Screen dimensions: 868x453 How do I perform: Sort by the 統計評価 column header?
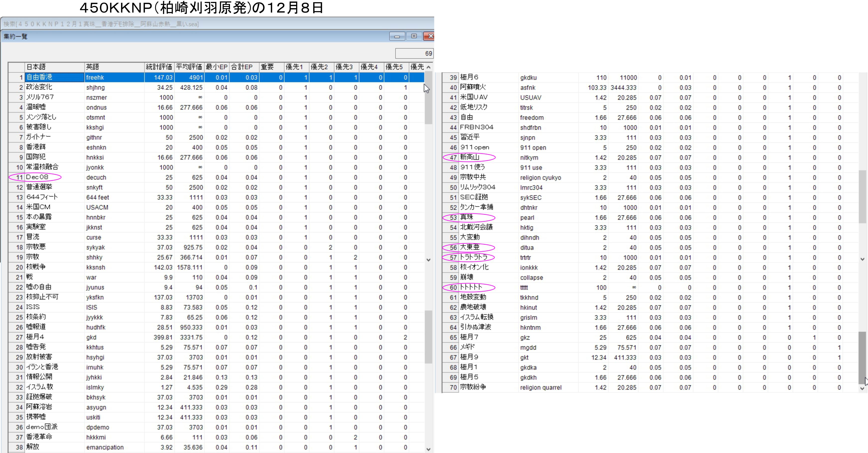point(159,67)
